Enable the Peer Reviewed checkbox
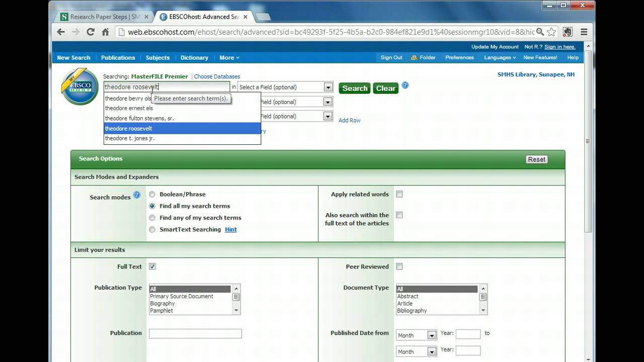644x362 pixels. [x=399, y=266]
